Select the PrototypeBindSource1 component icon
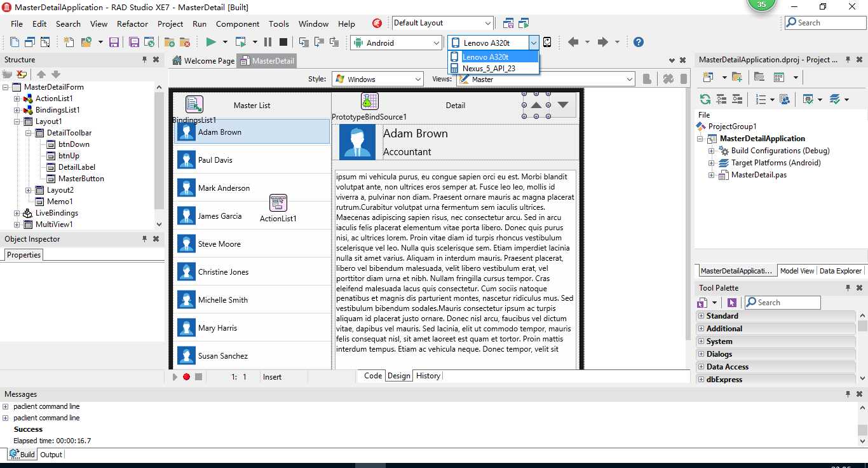This screenshot has width=868, height=468. [369, 101]
